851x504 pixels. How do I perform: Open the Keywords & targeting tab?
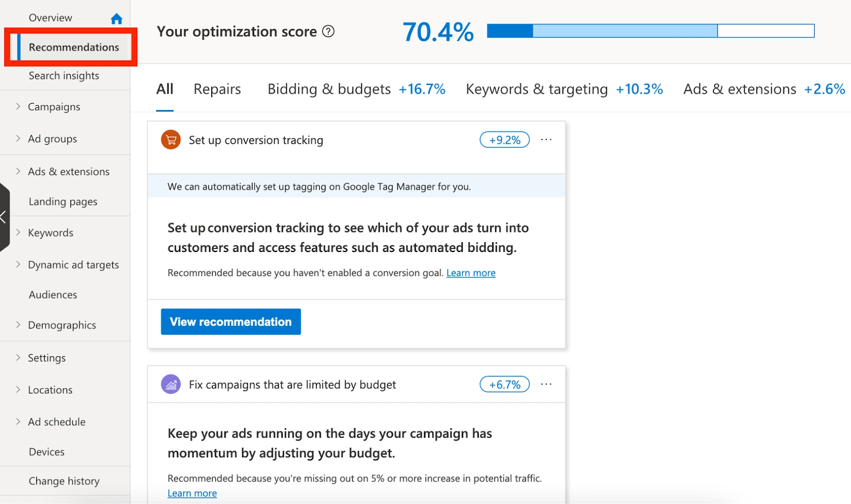536,89
